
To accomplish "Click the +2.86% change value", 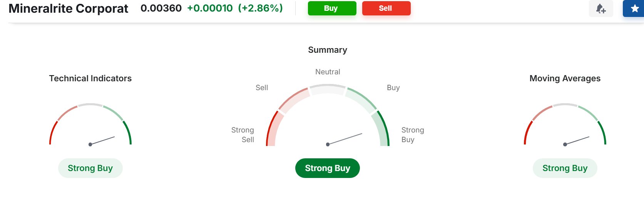I will tap(261, 8).
